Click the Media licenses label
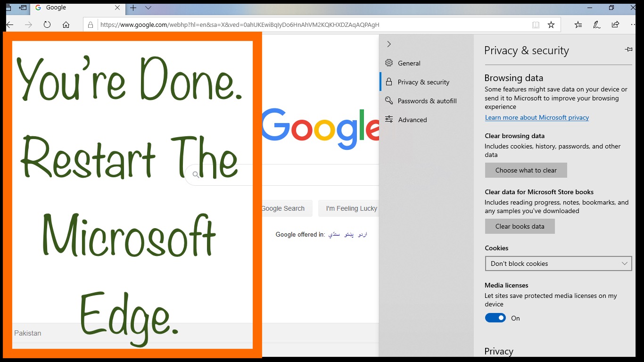The width and height of the screenshot is (644, 362). [x=506, y=285]
